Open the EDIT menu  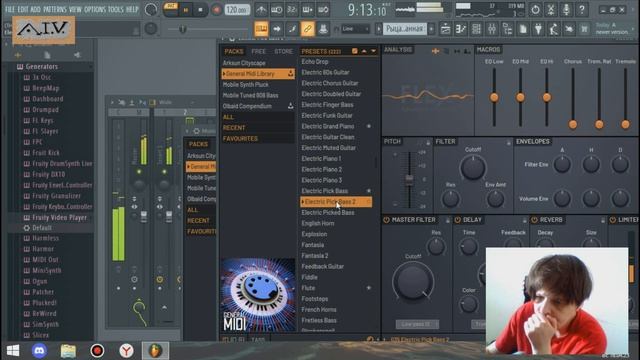tap(23, 9)
